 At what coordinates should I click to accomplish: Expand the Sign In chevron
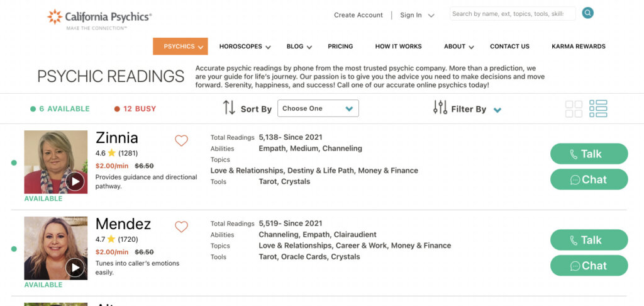[x=431, y=16]
